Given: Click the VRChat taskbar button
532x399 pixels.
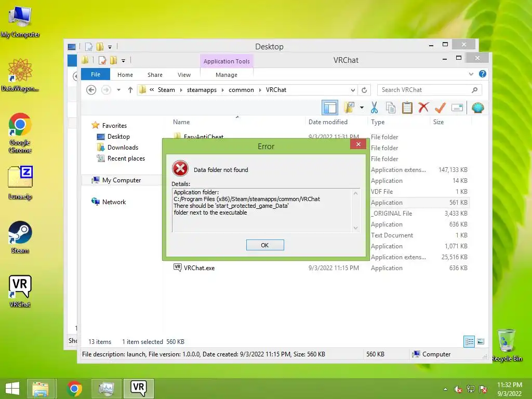Looking at the screenshot, I should click(x=138, y=389).
